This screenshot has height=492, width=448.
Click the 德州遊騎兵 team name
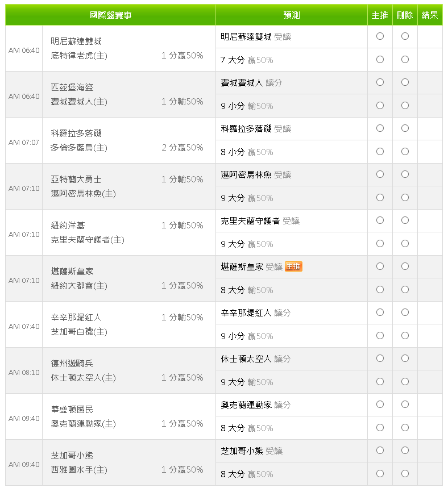click(x=72, y=364)
